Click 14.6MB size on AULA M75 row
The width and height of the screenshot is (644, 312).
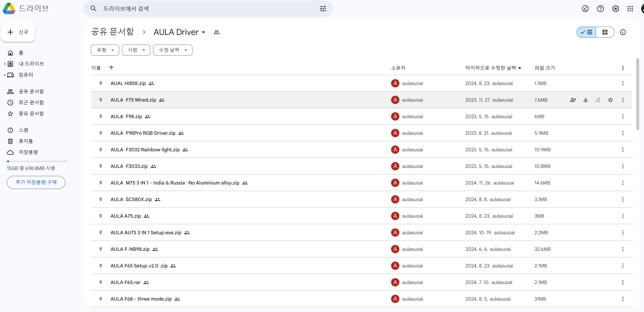point(542,183)
